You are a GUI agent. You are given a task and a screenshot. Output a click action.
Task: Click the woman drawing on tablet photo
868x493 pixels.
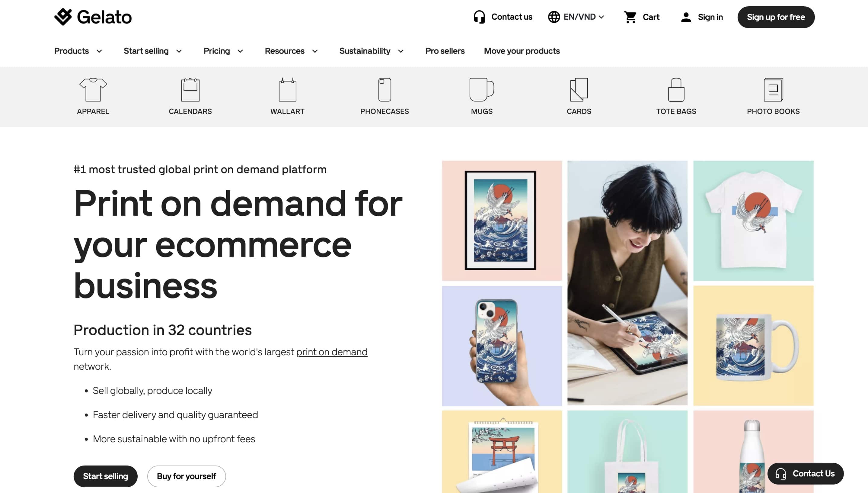627,283
